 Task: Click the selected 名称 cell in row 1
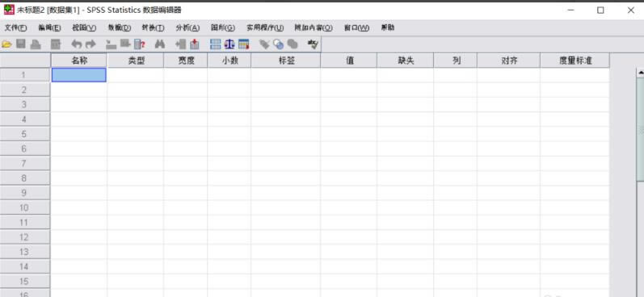coord(79,75)
